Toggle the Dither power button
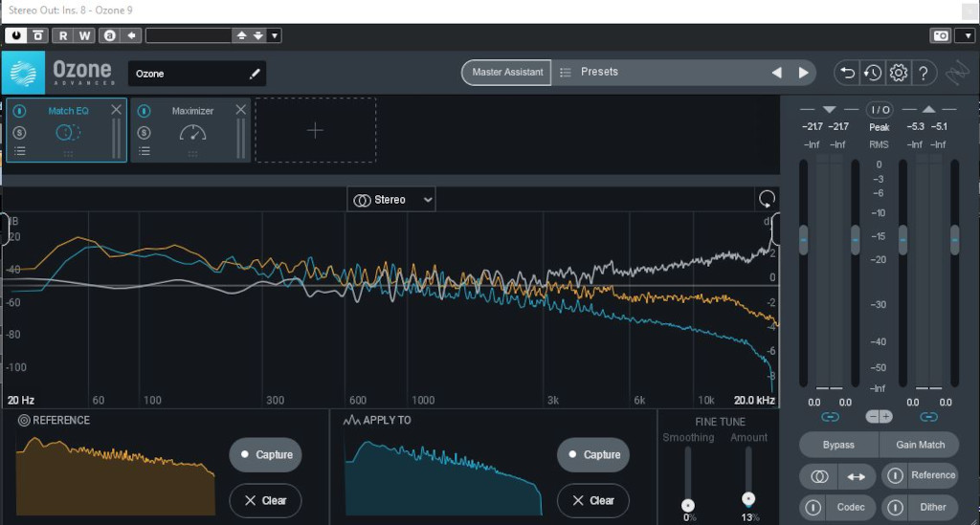 click(x=895, y=508)
